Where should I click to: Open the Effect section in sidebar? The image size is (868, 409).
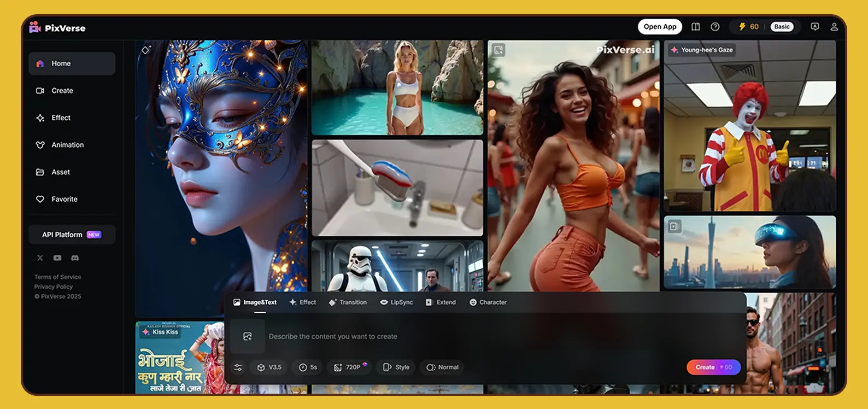click(x=72, y=118)
